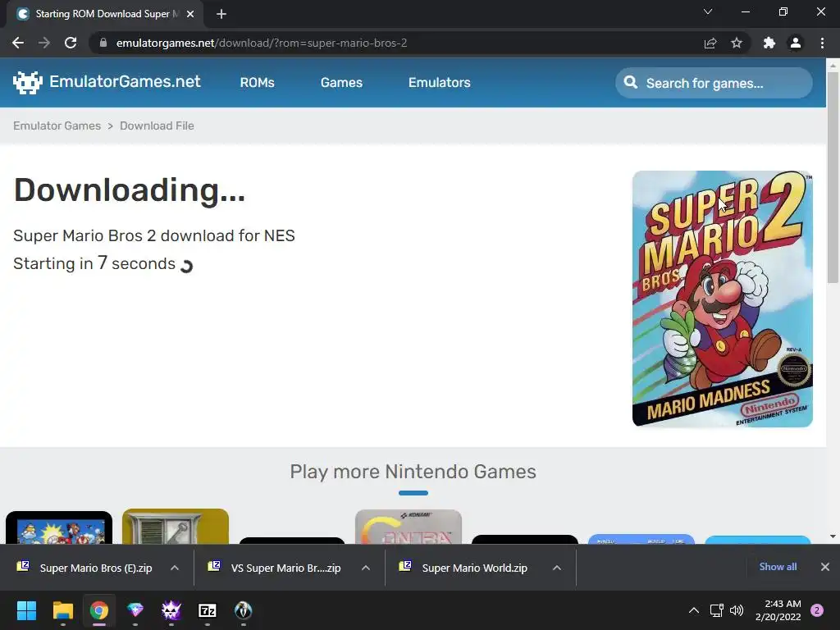Open the figure icon app in taskbar

243,610
